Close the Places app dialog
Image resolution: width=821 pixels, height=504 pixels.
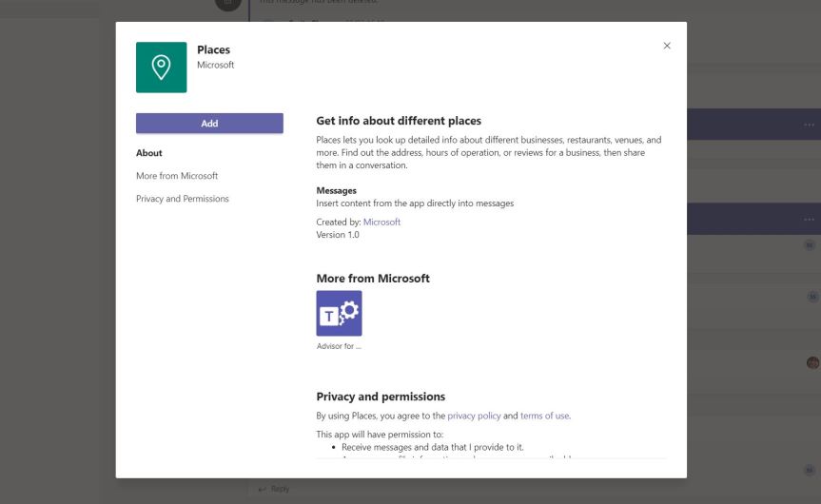667,46
